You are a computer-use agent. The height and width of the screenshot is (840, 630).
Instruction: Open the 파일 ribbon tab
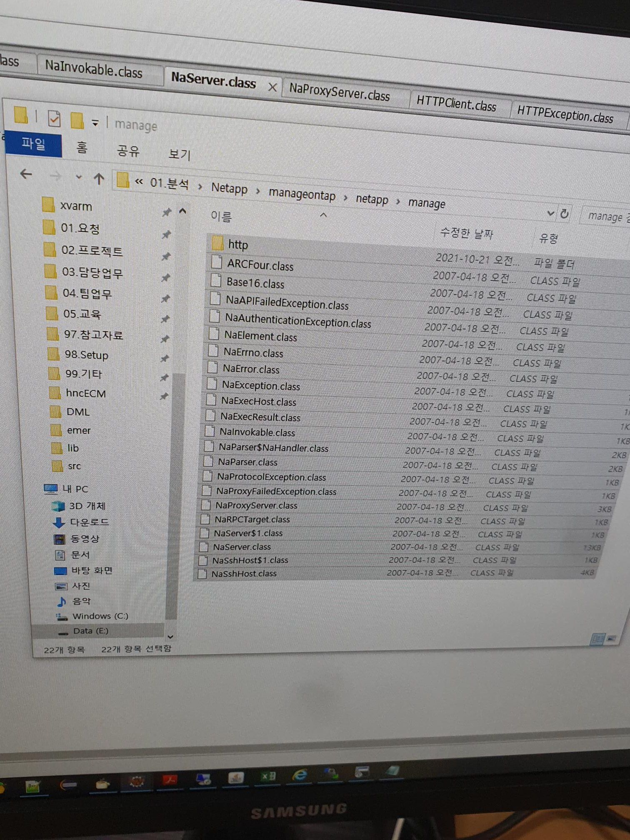coord(33,144)
